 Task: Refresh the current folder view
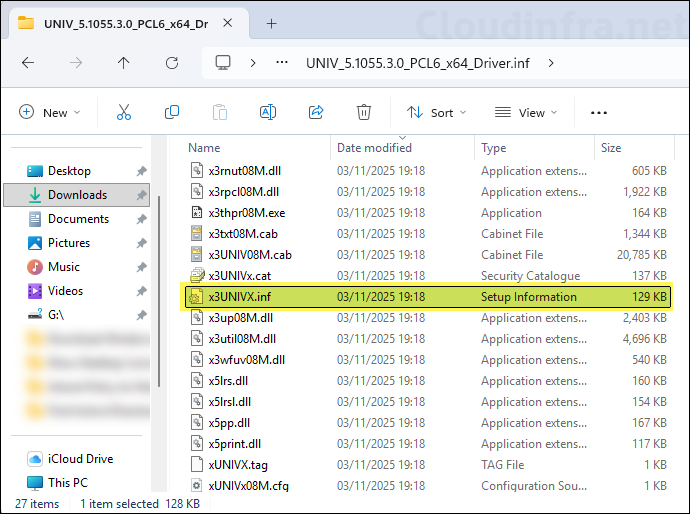172,63
